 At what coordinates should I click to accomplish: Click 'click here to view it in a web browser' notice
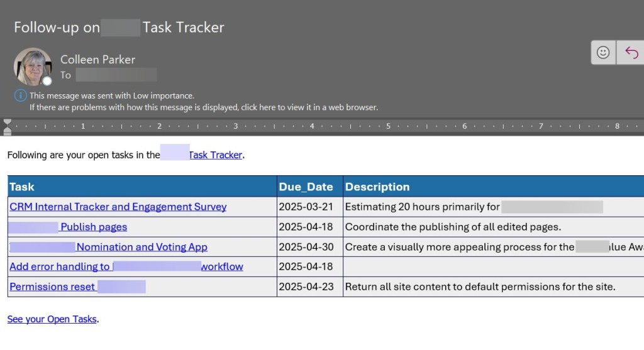coord(204,107)
